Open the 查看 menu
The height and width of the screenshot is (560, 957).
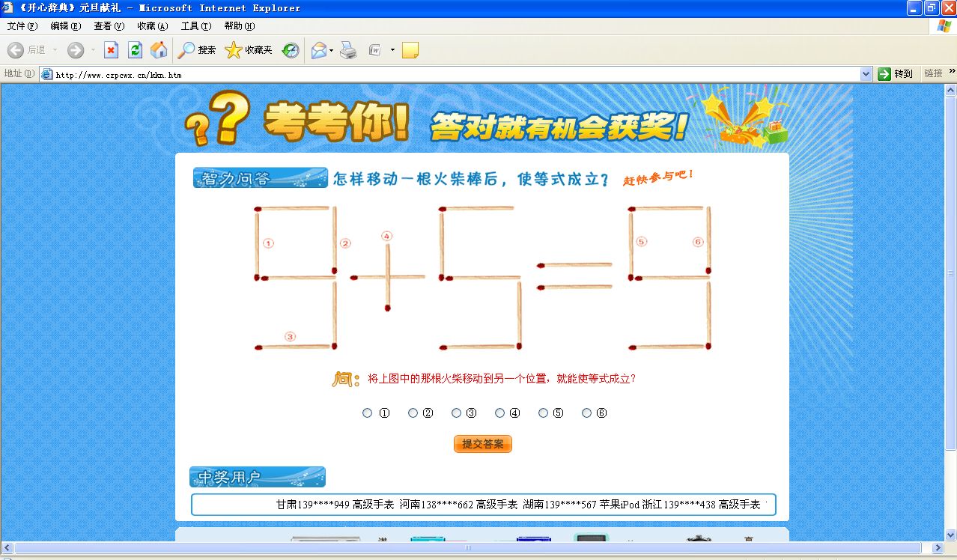tap(109, 25)
